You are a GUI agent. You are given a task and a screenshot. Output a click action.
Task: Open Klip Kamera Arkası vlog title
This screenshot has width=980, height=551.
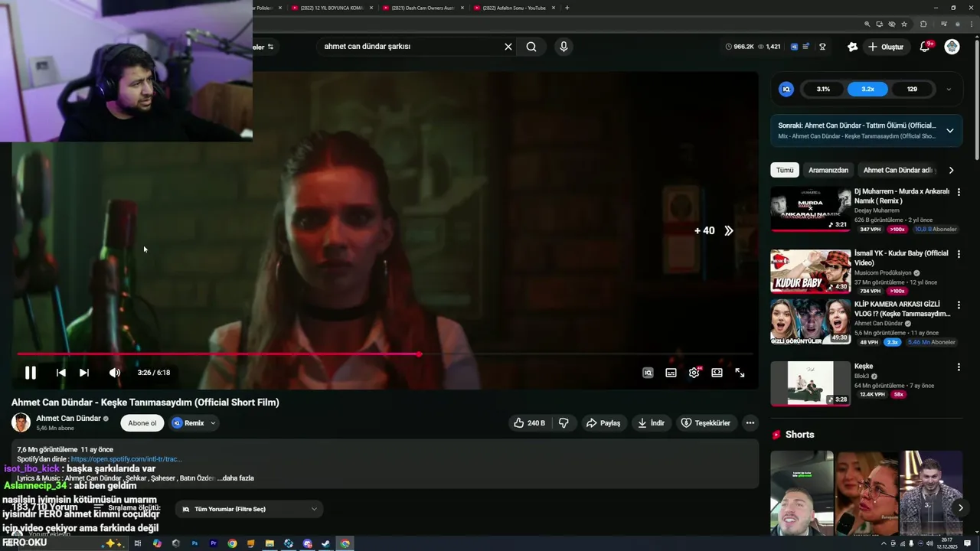903,308
